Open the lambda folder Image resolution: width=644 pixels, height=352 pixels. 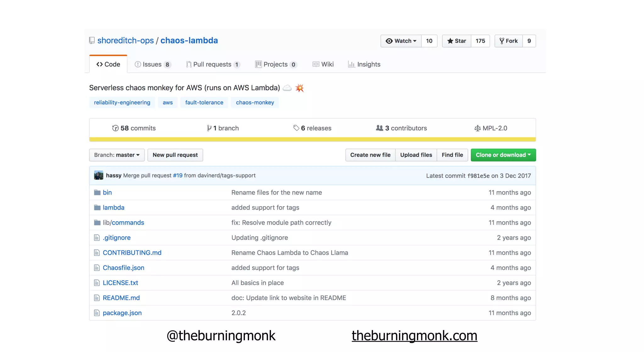pos(114,207)
